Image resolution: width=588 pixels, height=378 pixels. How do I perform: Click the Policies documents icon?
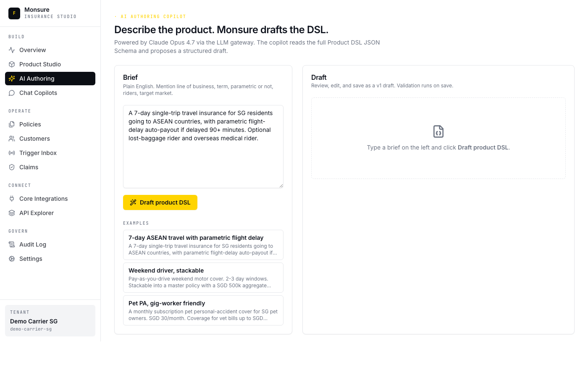coord(12,124)
